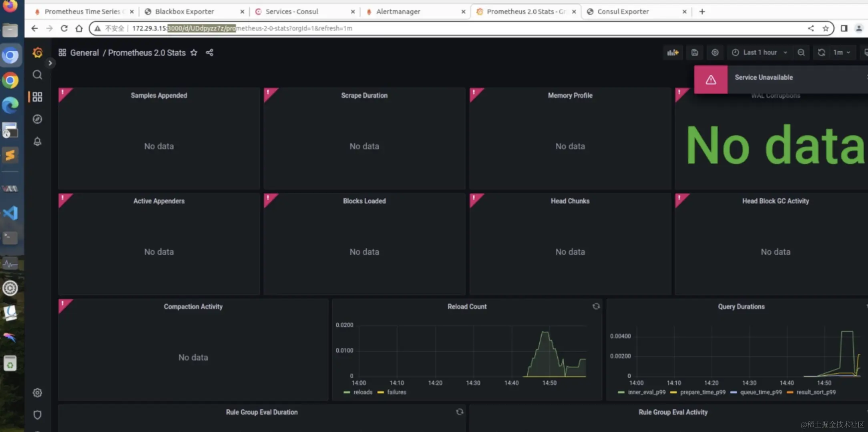Open the Configuration gear in sidebar
Viewport: 868px width, 432px height.
click(x=37, y=393)
